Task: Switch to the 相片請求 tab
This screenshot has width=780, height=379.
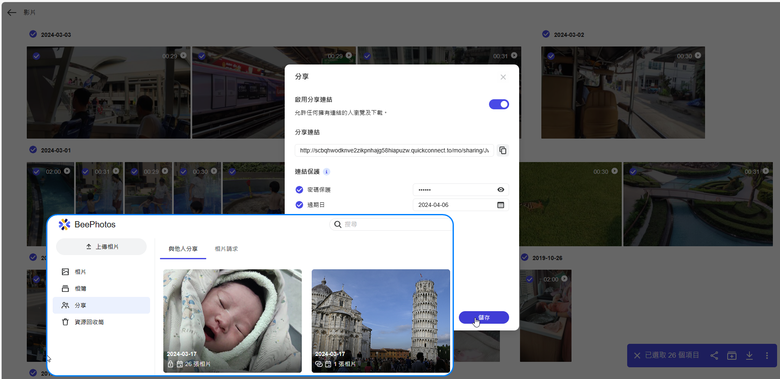Action: tap(226, 249)
